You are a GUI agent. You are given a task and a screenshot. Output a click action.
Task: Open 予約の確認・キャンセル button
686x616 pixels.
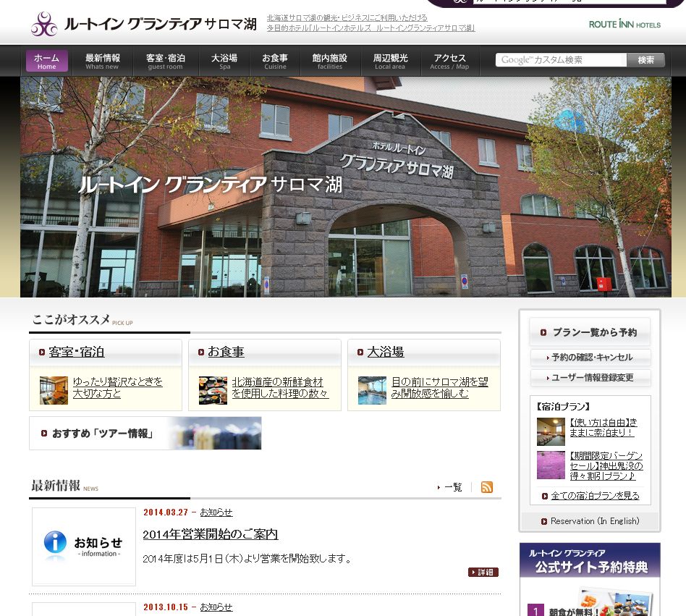[x=590, y=358]
